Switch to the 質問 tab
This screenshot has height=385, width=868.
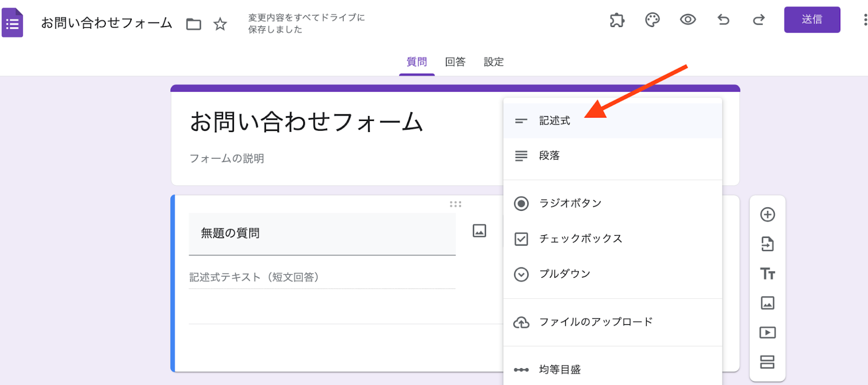[x=417, y=62]
